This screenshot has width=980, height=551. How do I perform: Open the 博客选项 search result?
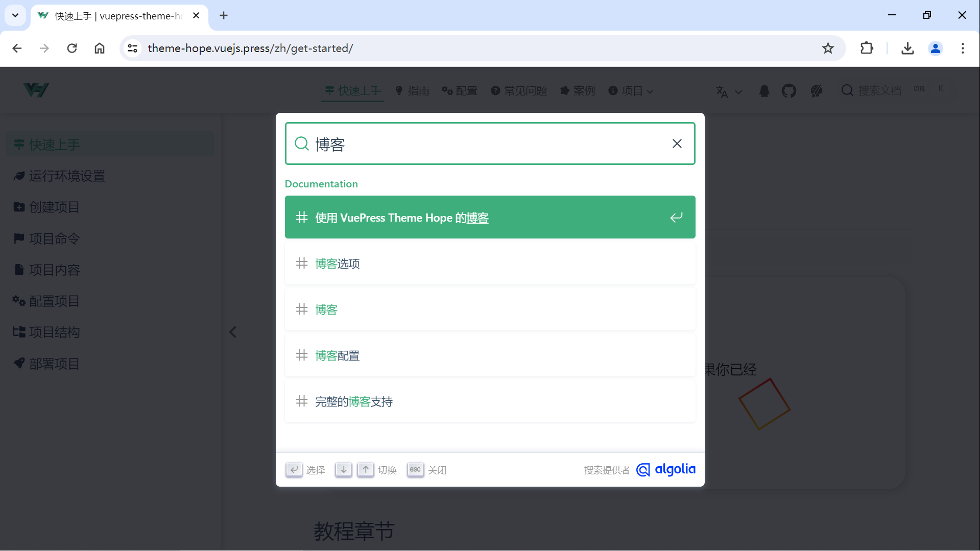(490, 263)
